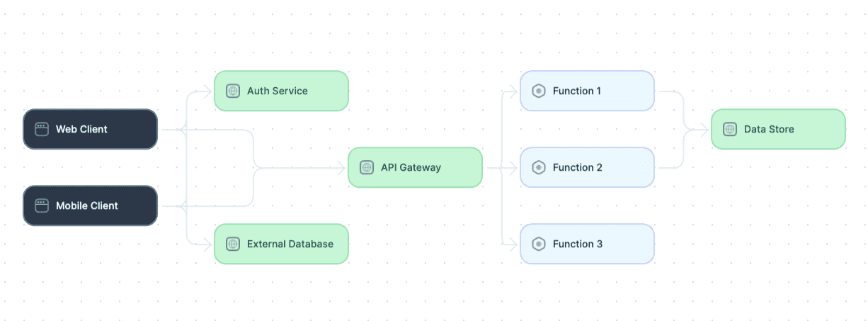This screenshot has width=868, height=321.
Task: Select the Web Client node label
Action: coord(82,129)
